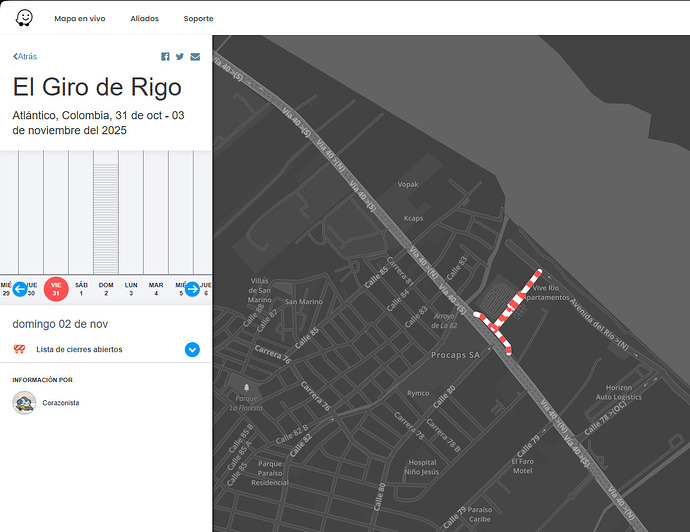Click the road closure barrier icon
The height and width of the screenshot is (532, 690).
(x=19, y=349)
